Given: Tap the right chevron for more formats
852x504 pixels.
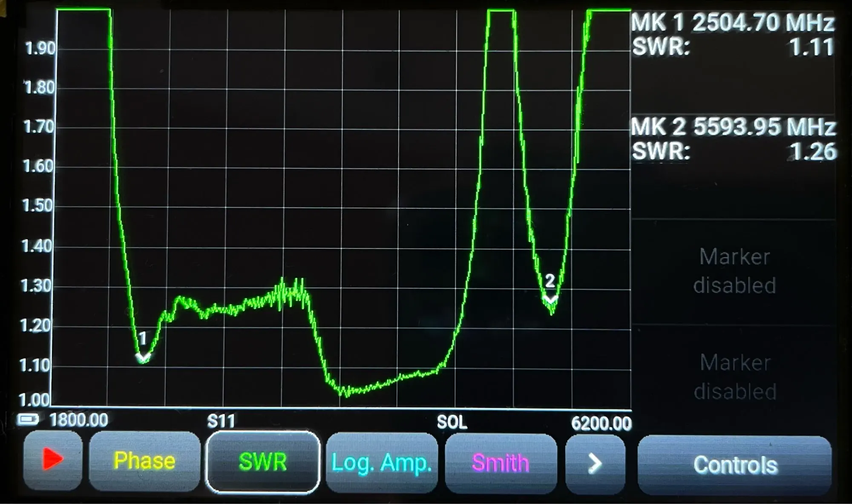Looking at the screenshot, I should 595,464.
